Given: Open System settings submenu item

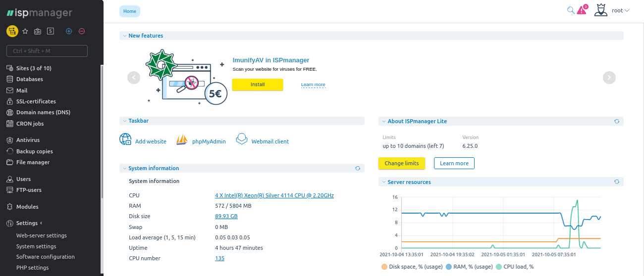Looking at the screenshot, I should (36, 246).
